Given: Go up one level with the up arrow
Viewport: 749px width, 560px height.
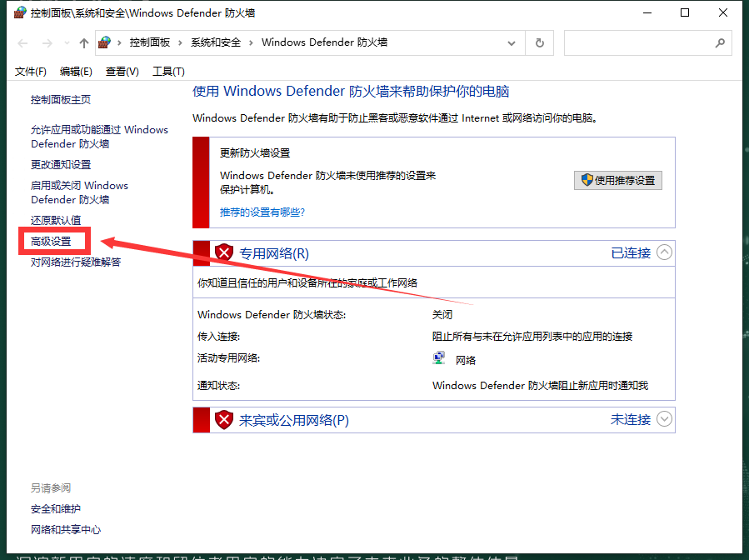Looking at the screenshot, I should pyautogui.click(x=84, y=43).
